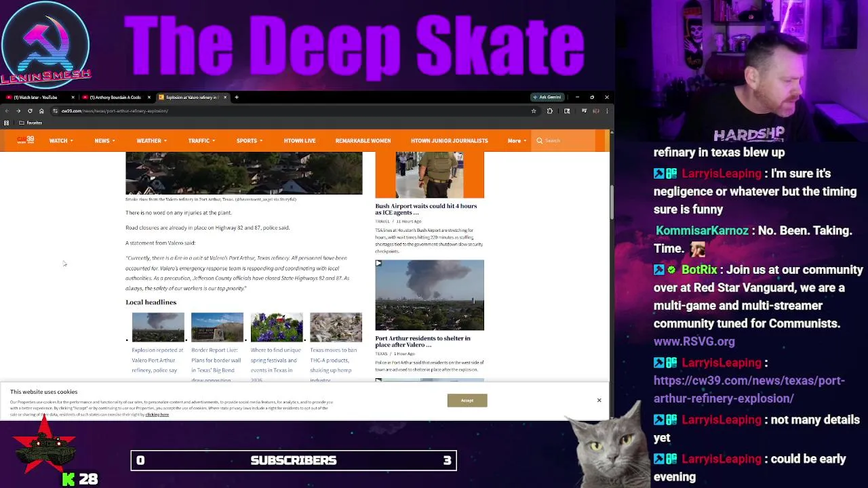
Task: Open the browser three-dot menu
Action: pos(606,110)
